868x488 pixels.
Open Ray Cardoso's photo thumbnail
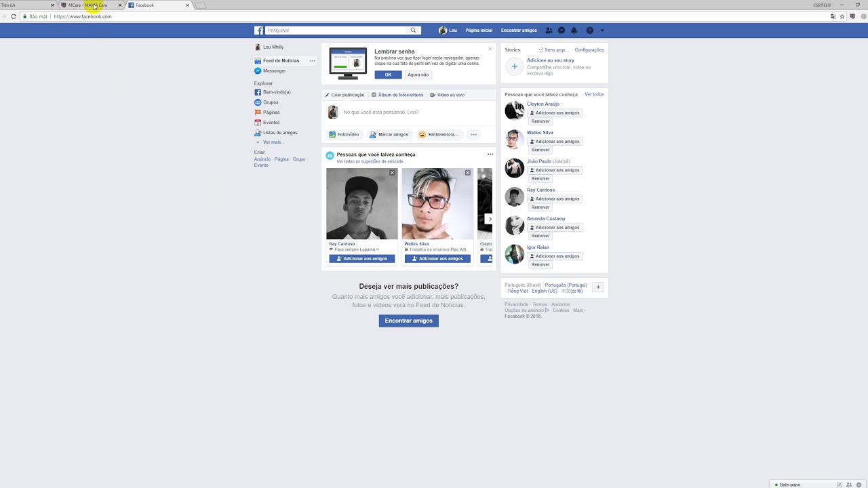pyautogui.click(x=362, y=204)
